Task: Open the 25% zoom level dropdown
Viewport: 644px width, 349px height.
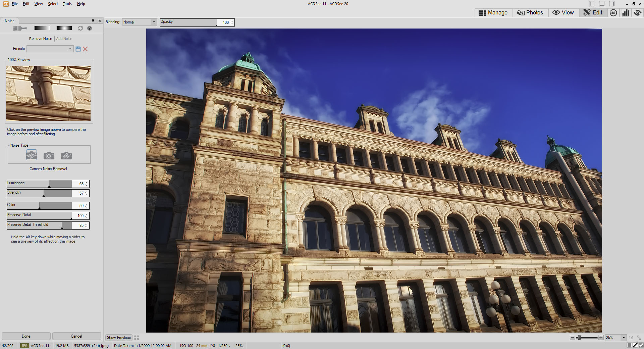Action: [624, 338]
